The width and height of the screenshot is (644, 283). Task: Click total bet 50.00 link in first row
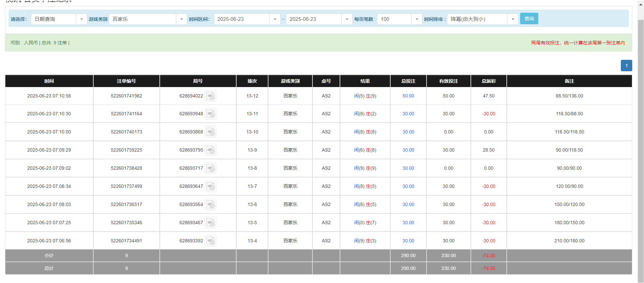coord(408,96)
